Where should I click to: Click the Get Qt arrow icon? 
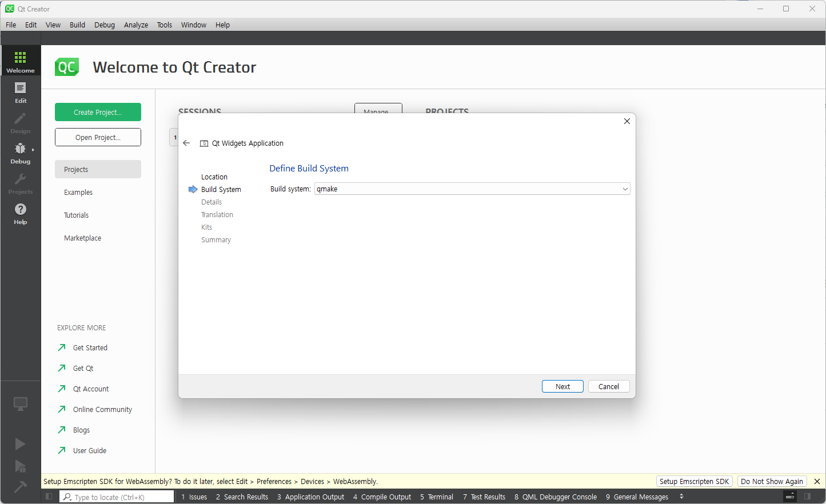[62, 368]
